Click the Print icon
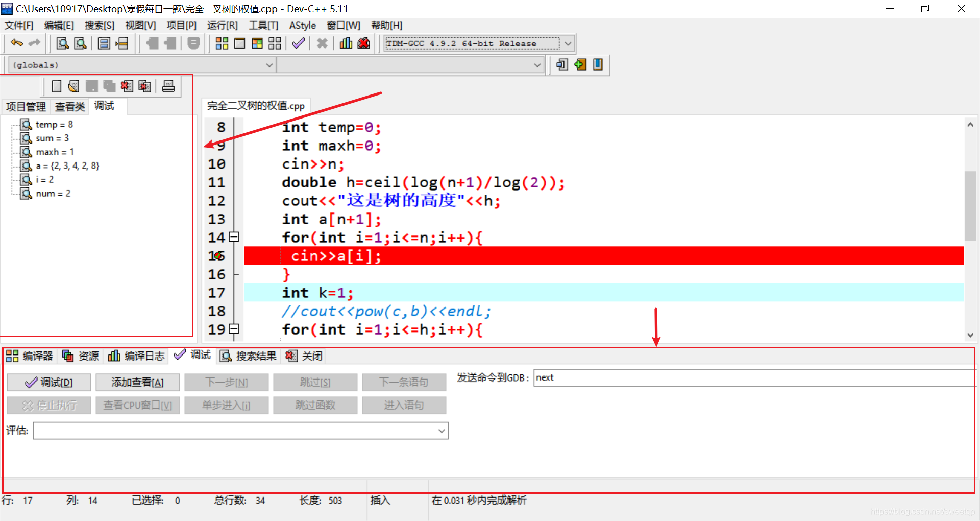Screen dimensions: 980x521 pos(168,86)
